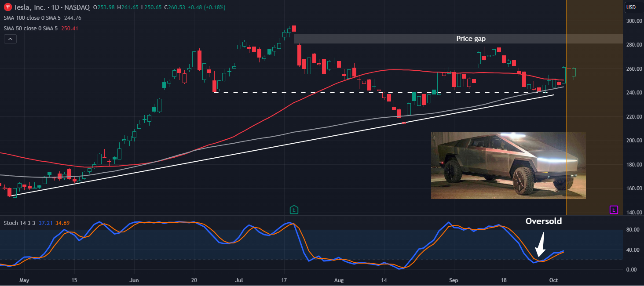Click the 80.00 stochastic axis label
Image resolution: width=644 pixels, height=286 pixels.
[x=633, y=230]
